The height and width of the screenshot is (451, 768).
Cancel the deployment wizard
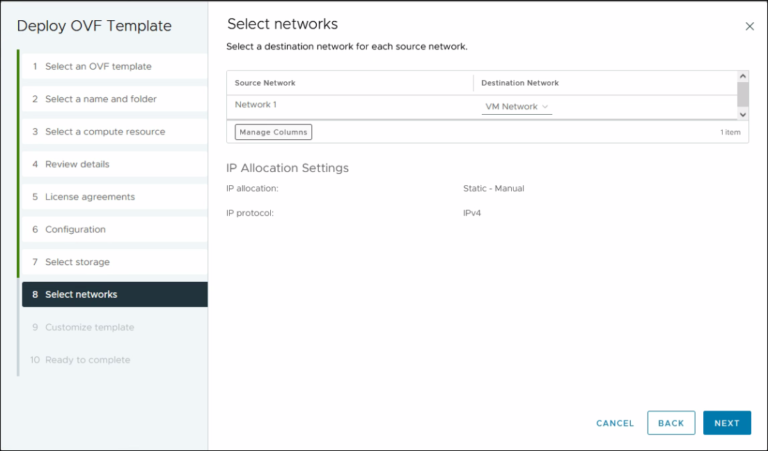615,423
